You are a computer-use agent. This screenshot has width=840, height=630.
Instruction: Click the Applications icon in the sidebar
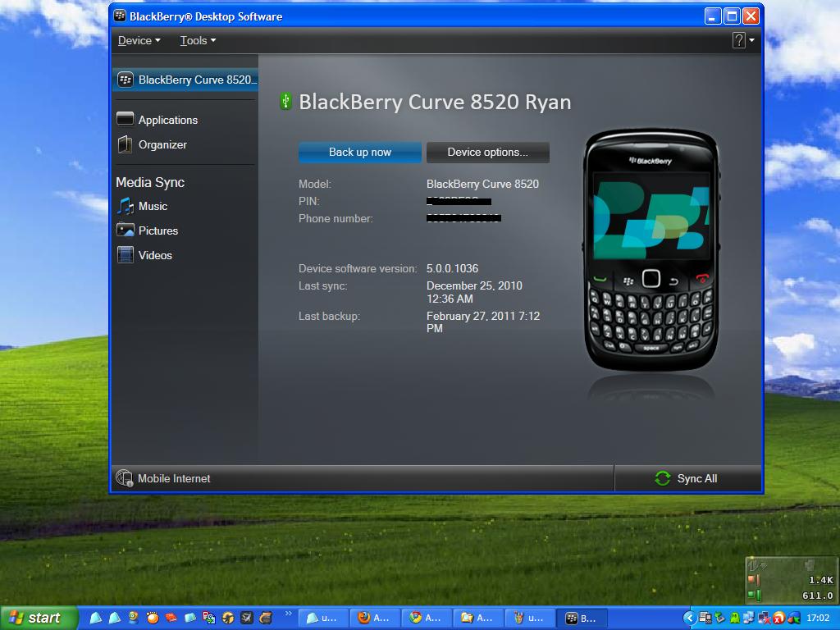125,119
